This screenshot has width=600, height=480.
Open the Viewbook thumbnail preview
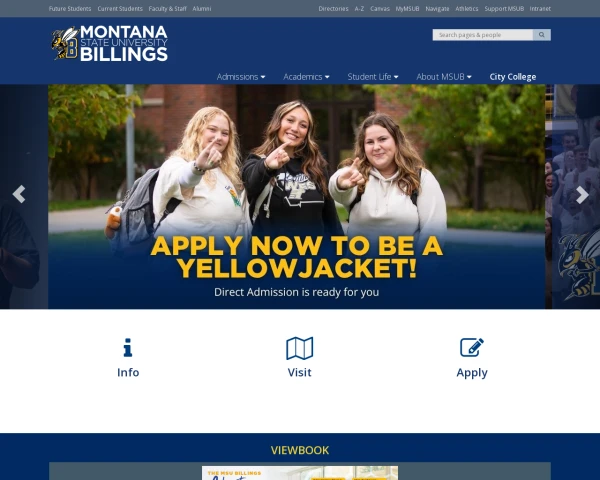(x=300, y=473)
